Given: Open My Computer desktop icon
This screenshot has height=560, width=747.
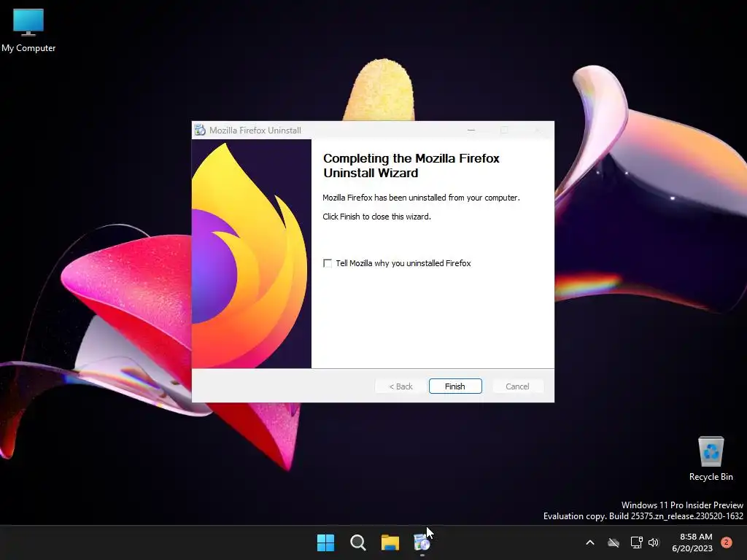Looking at the screenshot, I should click(x=28, y=31).
